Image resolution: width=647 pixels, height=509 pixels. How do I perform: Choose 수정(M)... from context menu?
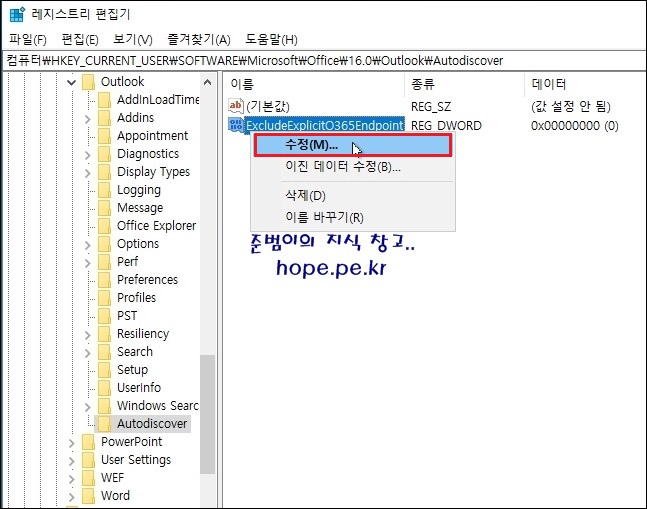[x=353, y=145]
